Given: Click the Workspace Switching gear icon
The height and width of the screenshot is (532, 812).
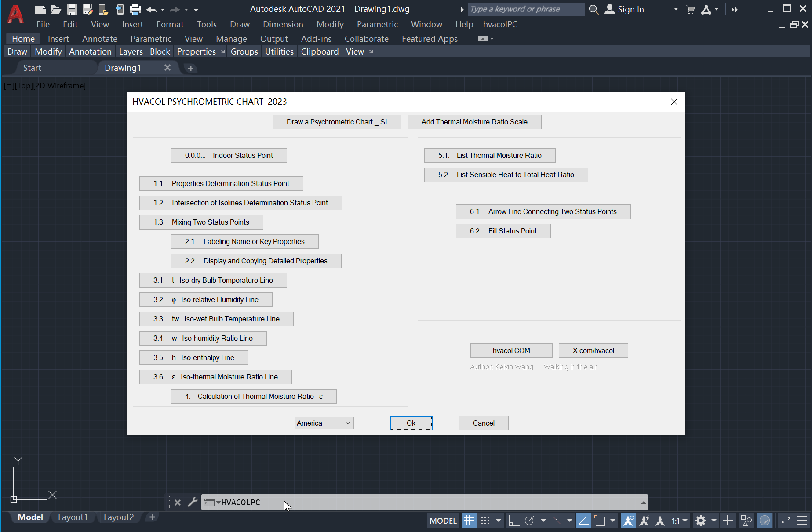Looking at the screenshot, I should point(701,521).
